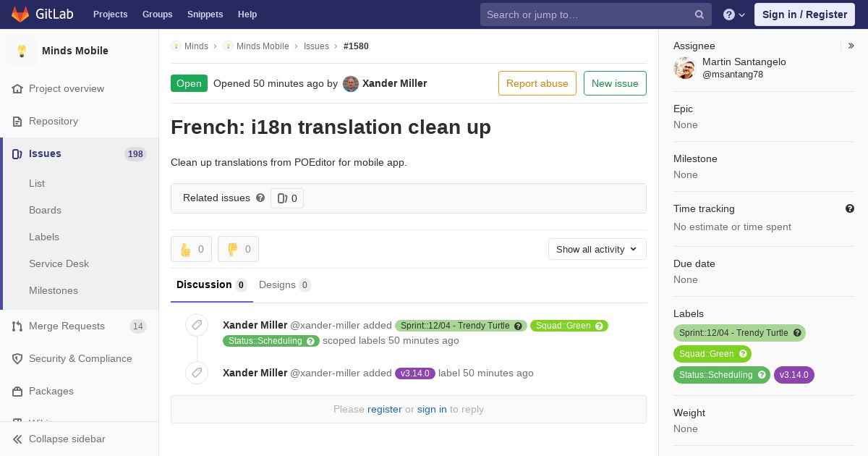
Task: Switch to Designs tab
Action: [x=285, y=284]
